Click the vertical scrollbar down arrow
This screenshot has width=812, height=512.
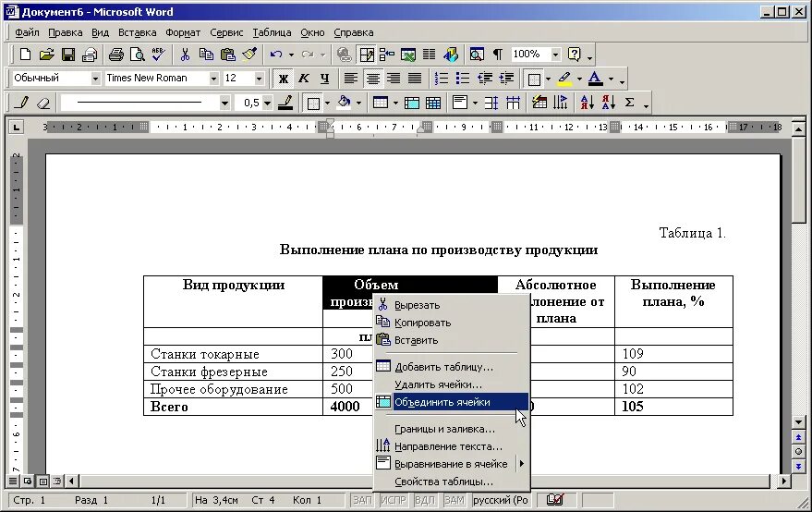pyautogui.click(x=798, y=422)
